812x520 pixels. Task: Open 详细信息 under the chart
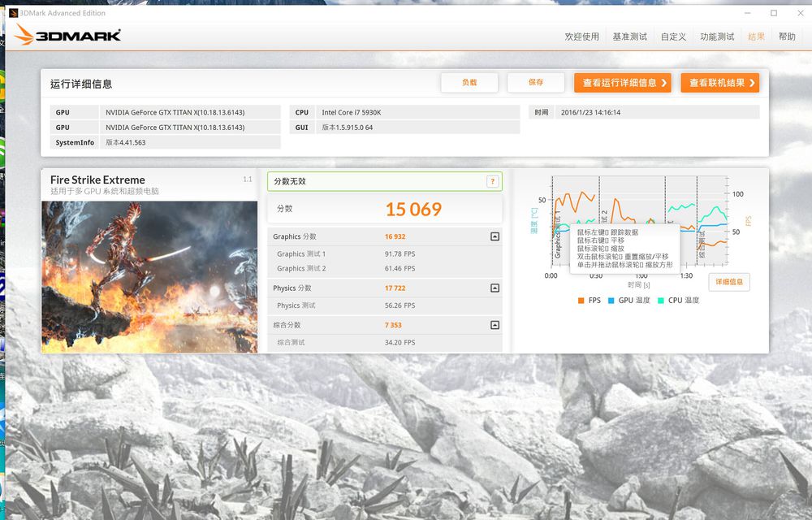coord(729,282)
